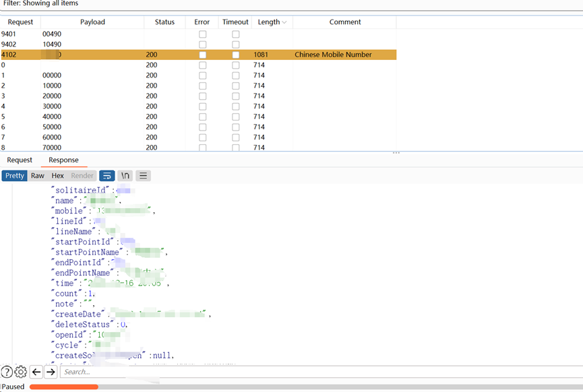583x392 pixels.
Task: Select the Pretty view button
Action: pos(14,176)
